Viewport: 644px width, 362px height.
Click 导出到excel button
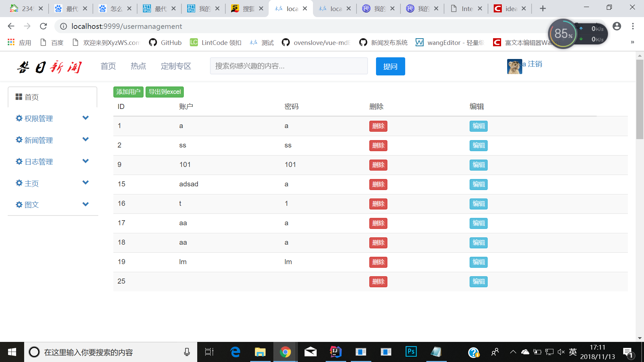[x=164, y=92]
